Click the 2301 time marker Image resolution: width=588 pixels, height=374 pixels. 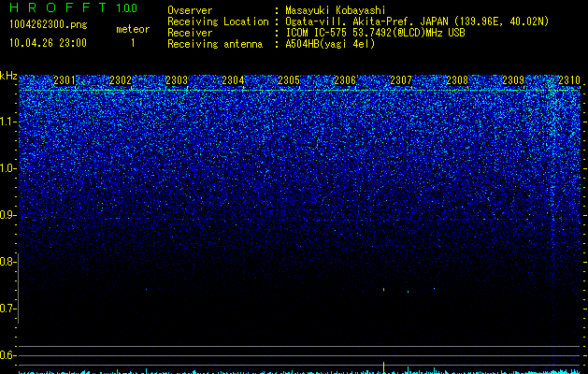(65, 80)
